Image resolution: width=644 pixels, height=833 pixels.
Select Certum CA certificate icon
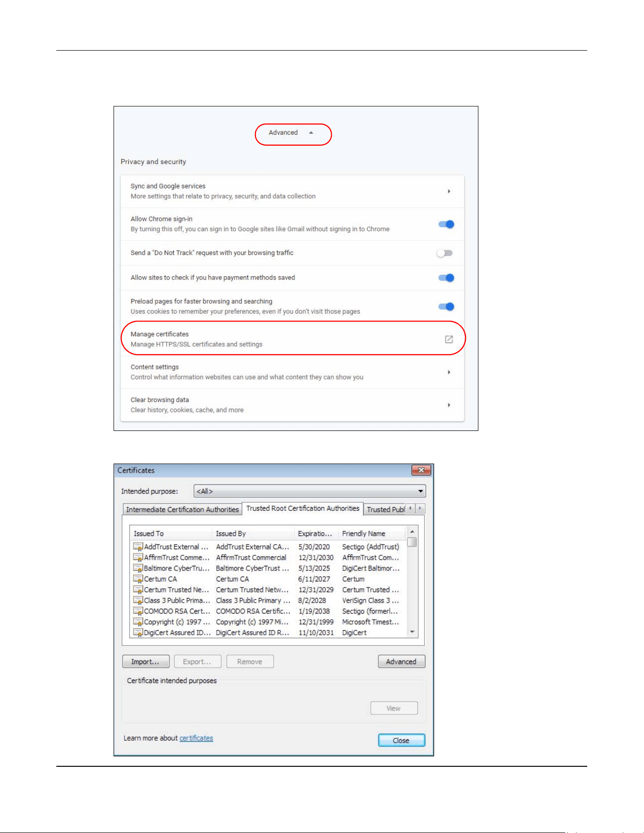(x=138, y=579)
